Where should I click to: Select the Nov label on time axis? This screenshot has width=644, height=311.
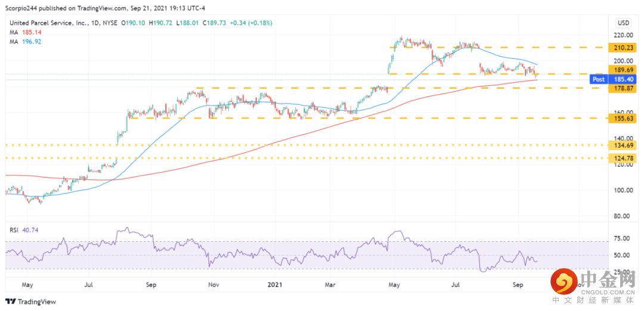[212, 285]
